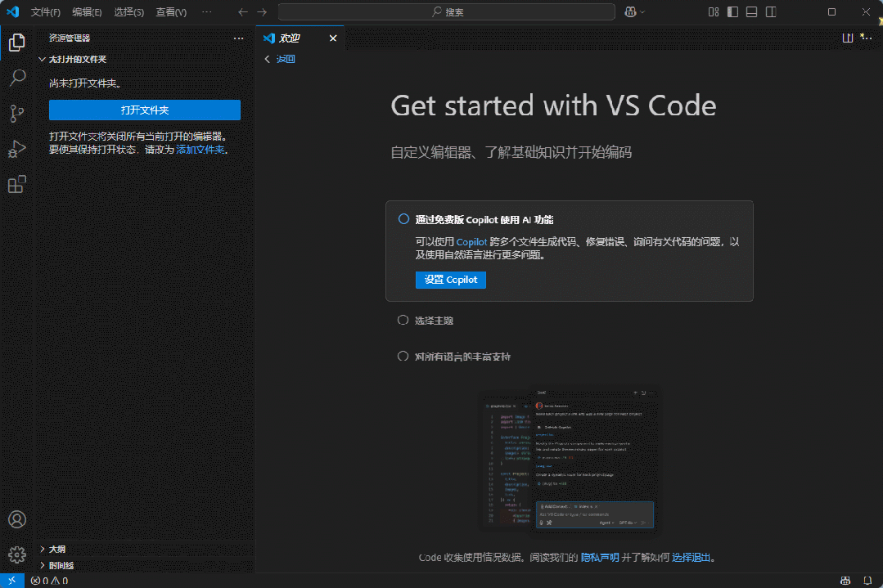Image resolution: width=883 pixels, height=588 pixels.
Task: Show errors and warnings count in status bar
Action: pyautogui.click(x=50, y=581)
